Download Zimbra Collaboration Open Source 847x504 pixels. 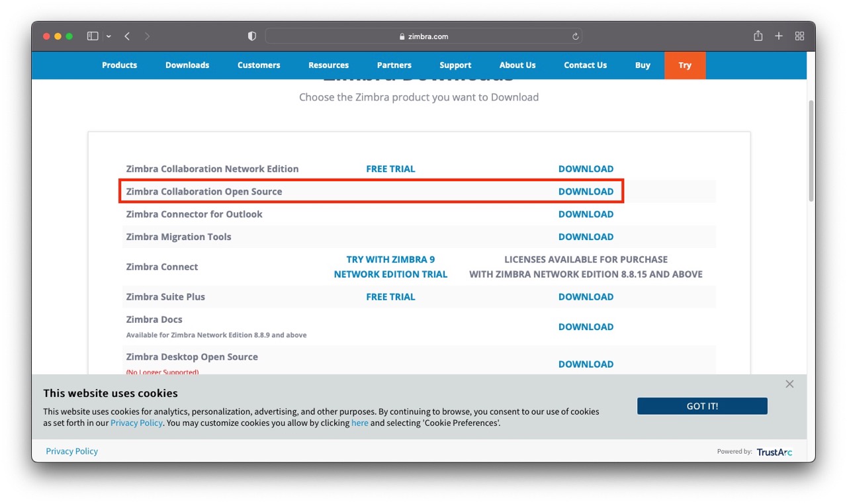(586, 191)
